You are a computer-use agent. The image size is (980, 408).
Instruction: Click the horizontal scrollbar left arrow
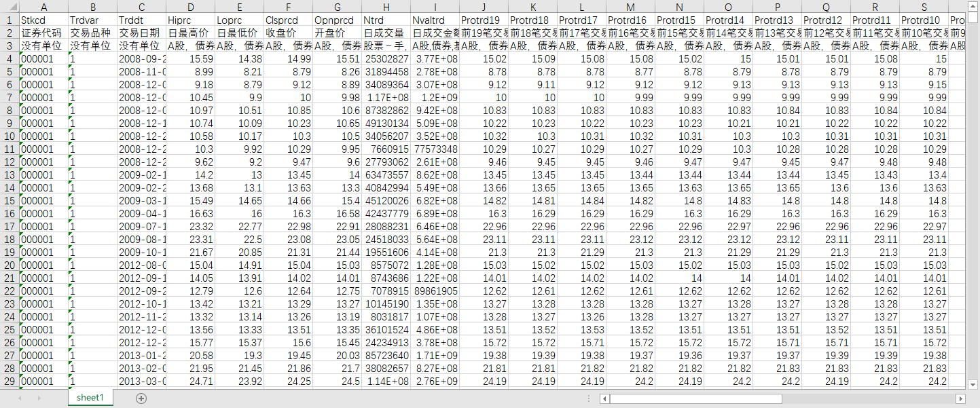[604, 398]
